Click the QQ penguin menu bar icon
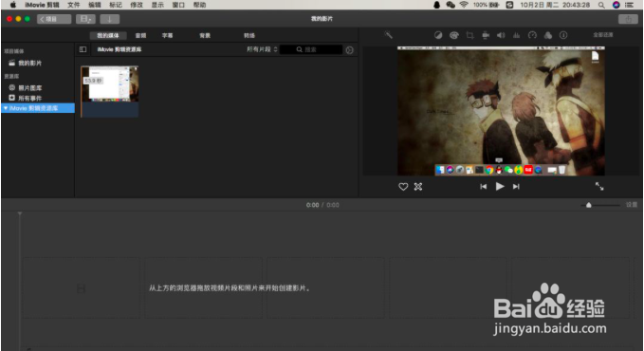 click(436, 5)
